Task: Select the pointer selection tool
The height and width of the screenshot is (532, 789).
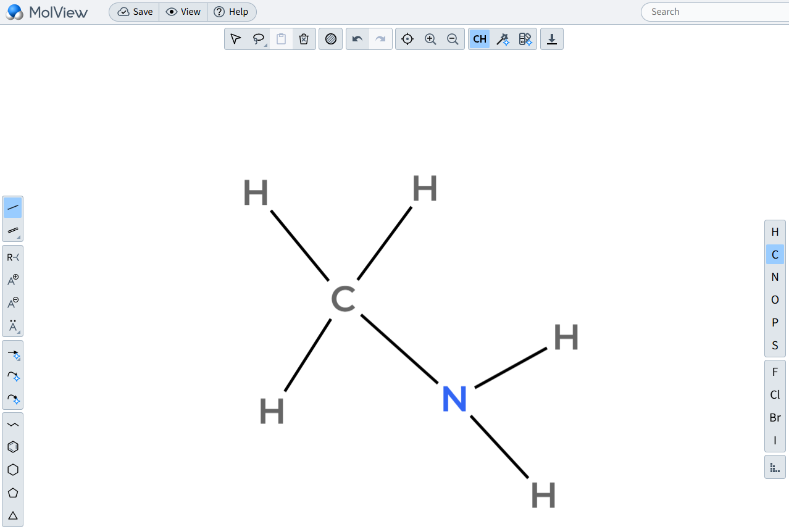Action: click(235, 39)
